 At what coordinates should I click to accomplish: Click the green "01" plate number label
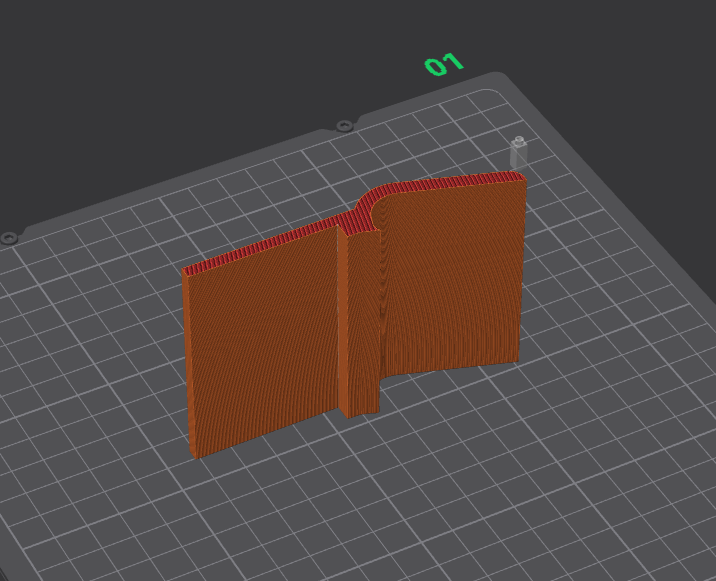coord(444,64)
